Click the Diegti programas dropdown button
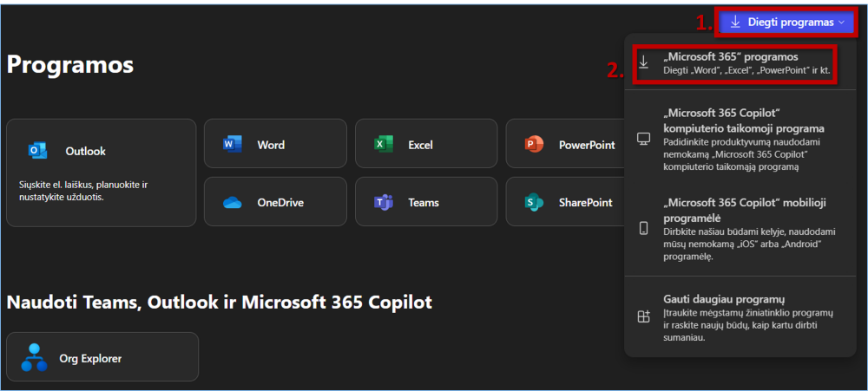 click(786, 23)
